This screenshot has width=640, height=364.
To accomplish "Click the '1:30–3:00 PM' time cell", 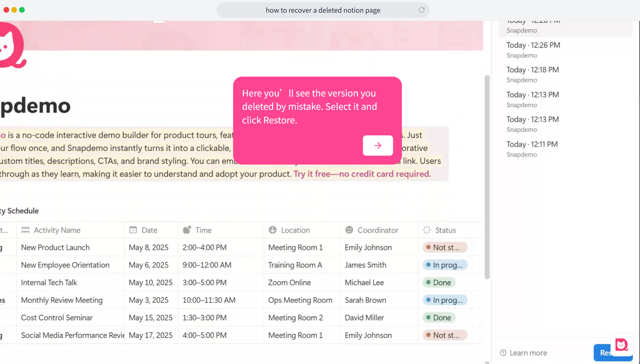I will 221,318.
